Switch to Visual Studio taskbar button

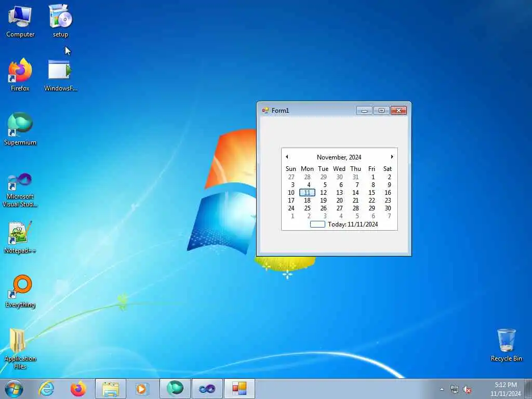pos(207,389)
